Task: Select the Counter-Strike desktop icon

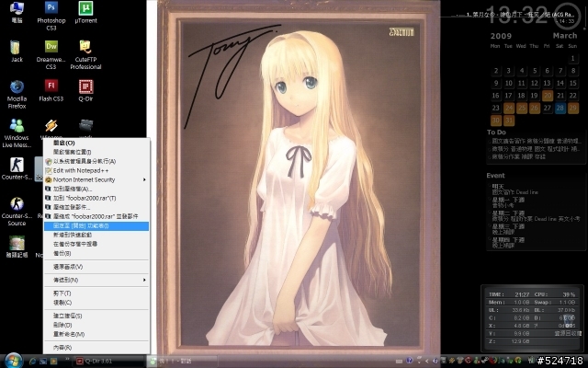Action: pyautogui.click(x=17, y=168)
